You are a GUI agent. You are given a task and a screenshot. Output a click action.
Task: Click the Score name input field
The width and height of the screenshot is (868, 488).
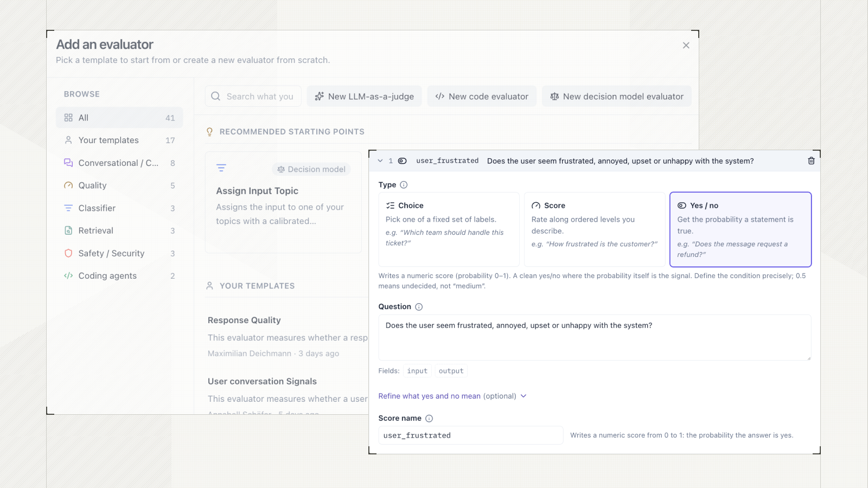[471, 435]
